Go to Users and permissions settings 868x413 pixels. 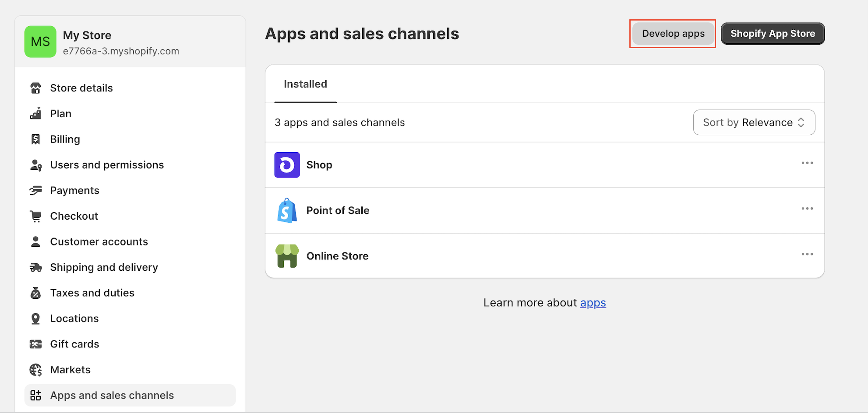pyautogui.click(x=107, y=165)
